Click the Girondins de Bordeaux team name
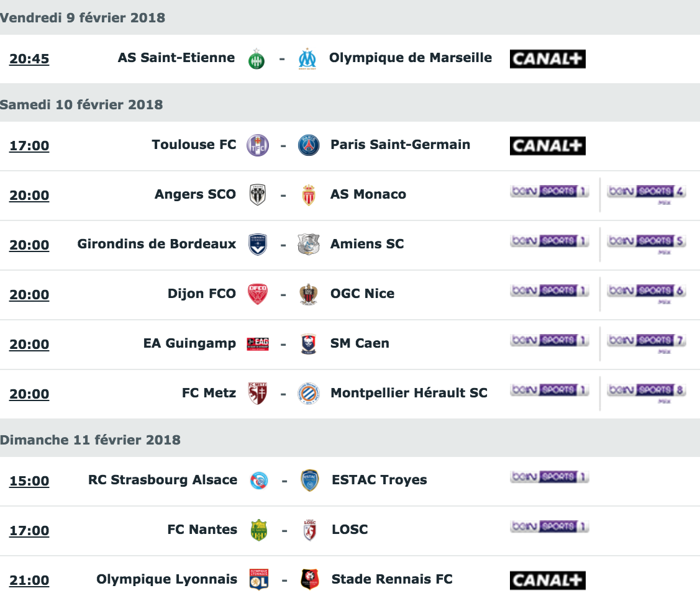 tap(157, 244)
